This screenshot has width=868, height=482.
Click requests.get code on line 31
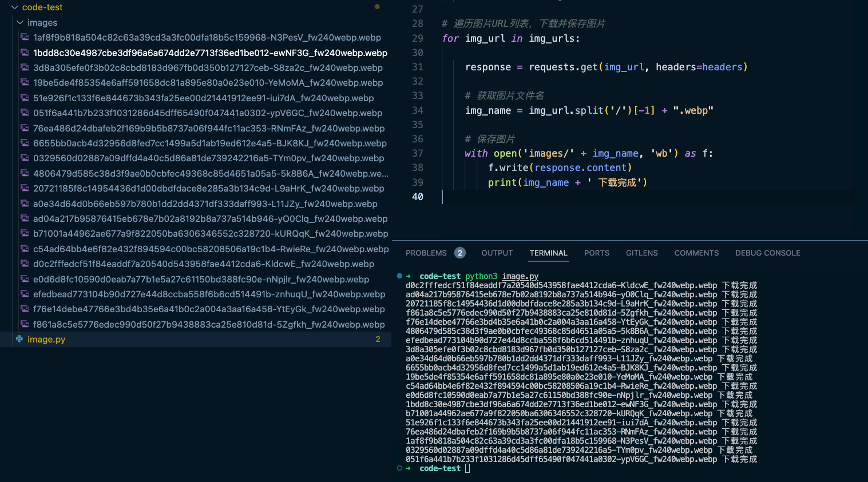[x=563, y=67]
